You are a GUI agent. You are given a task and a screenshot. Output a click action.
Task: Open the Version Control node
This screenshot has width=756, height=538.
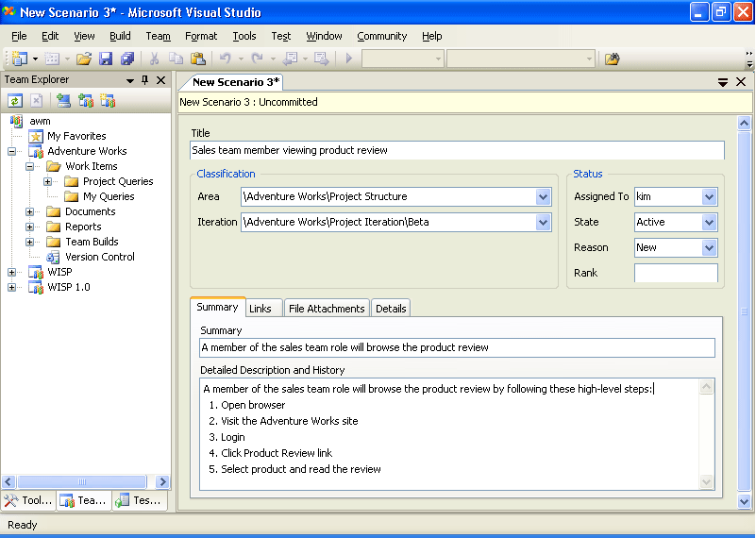[x=99, y=257]
